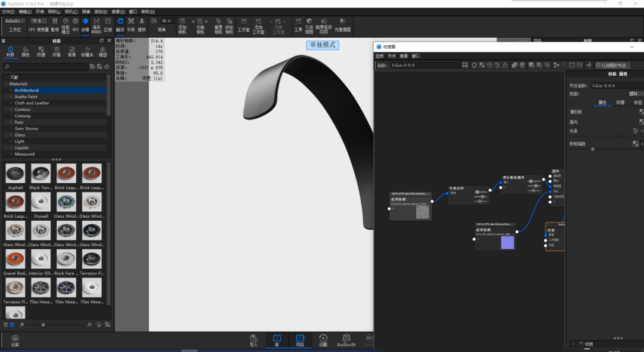Open the 节点 (Nodes) menu in Material Graph

pyautogui.click(x=392, y=56)
